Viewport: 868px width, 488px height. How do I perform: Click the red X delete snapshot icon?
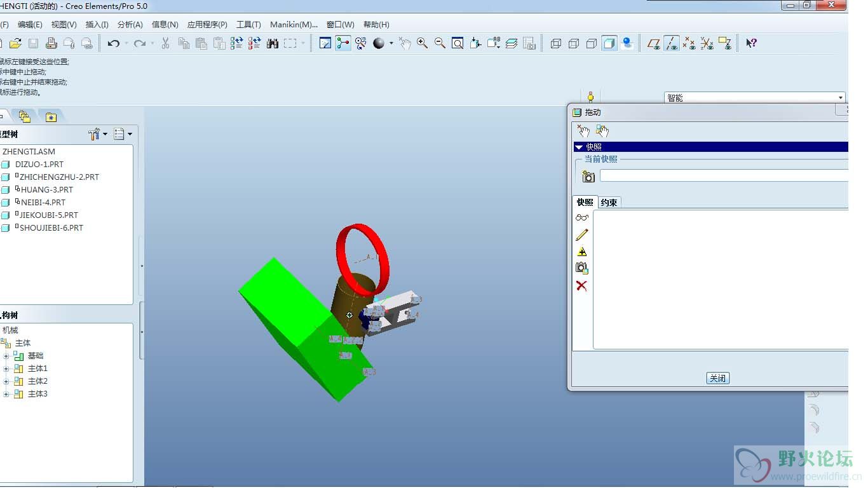(581, 286)
